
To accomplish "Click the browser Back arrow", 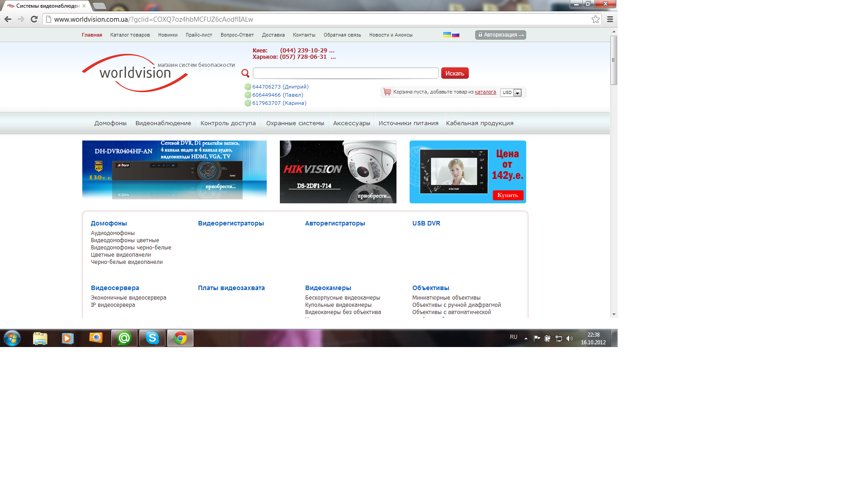I will (8, 19).
